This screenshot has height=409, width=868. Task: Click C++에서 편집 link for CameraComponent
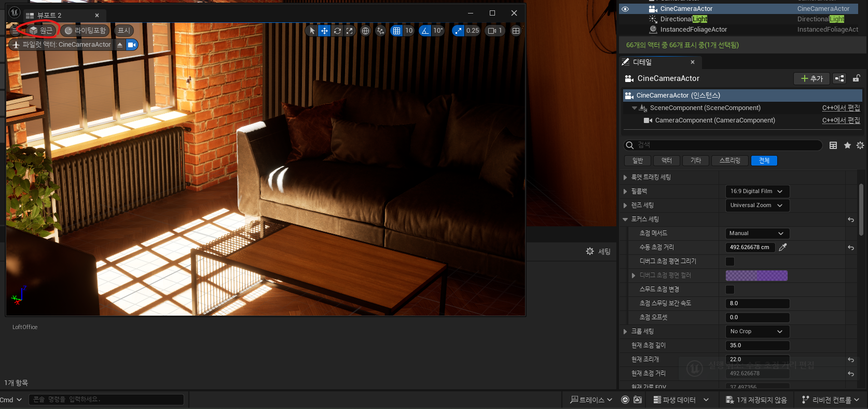coord(841,120)
